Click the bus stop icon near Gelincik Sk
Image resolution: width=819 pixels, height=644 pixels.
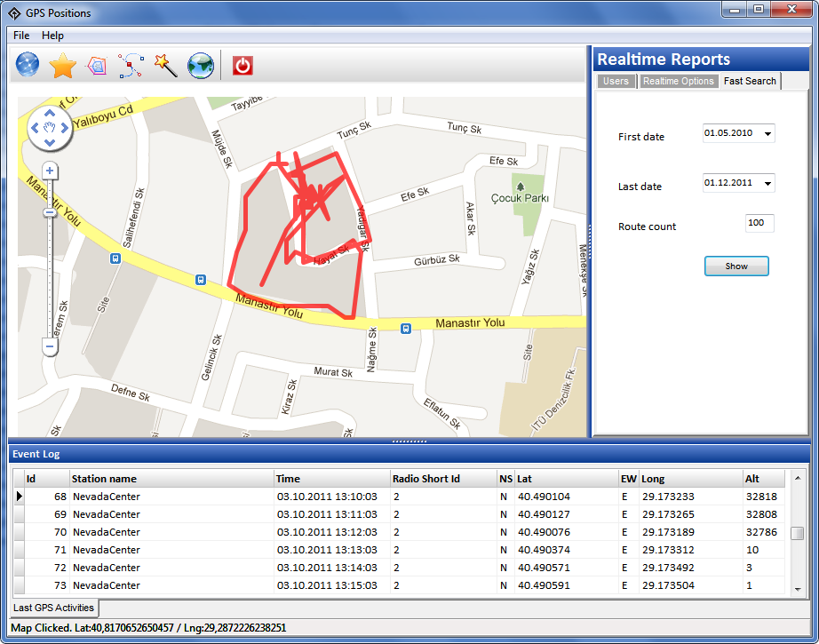click(x=201, y=280)
